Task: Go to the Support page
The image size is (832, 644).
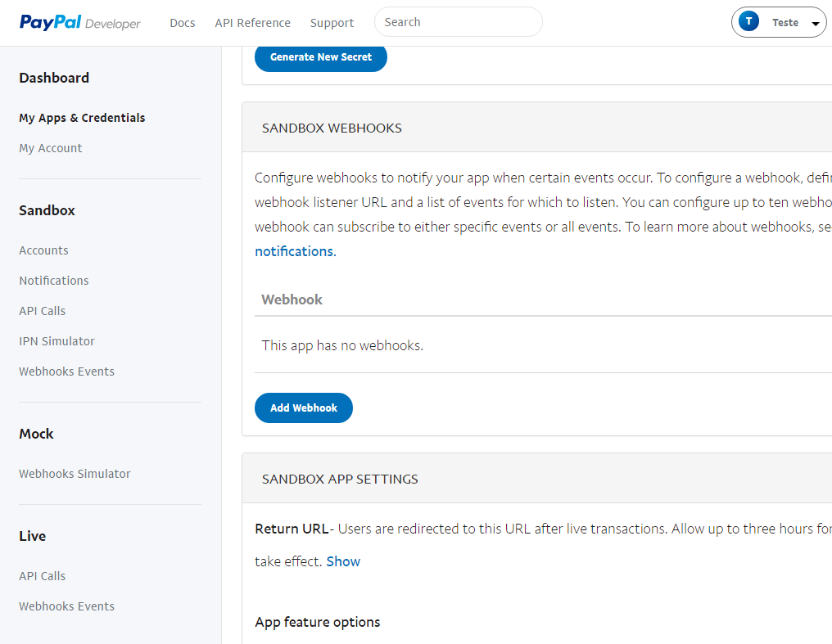Action: 332,23
